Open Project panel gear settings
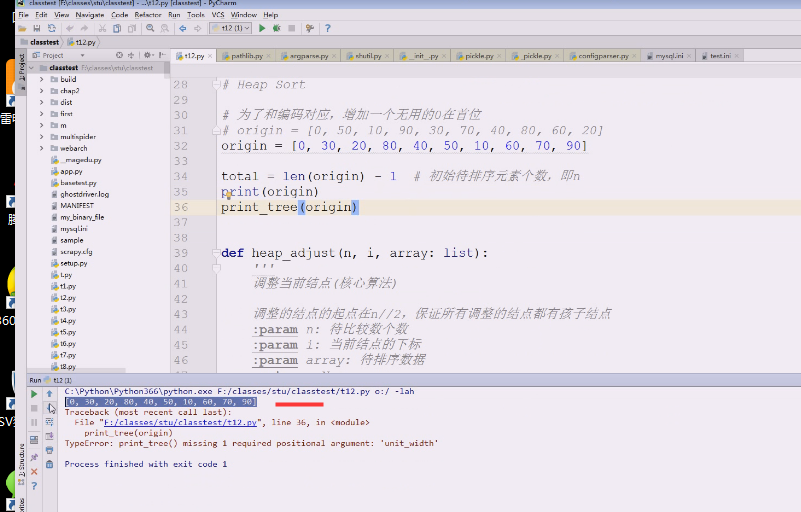Screen dimensions: 801x512 click(x=148, y=55)
